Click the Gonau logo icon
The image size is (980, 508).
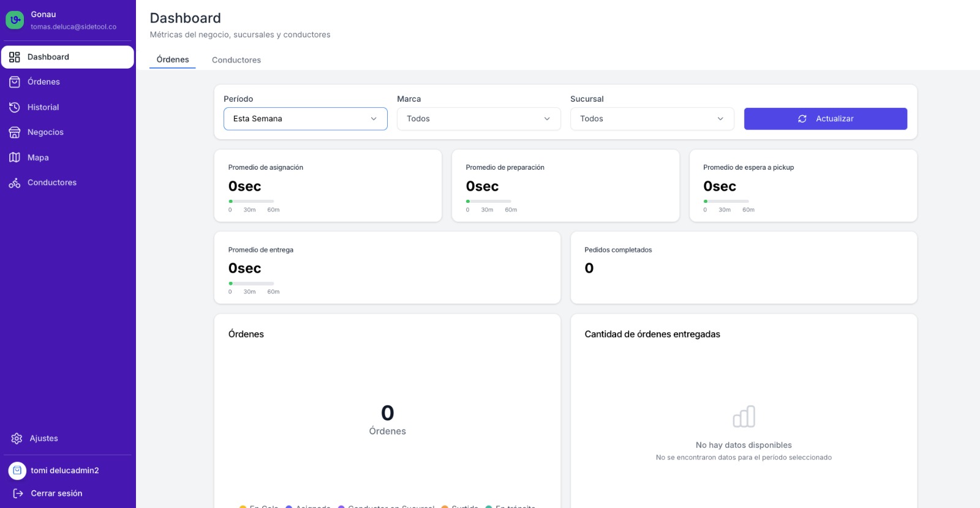click(x=15, y=20)
